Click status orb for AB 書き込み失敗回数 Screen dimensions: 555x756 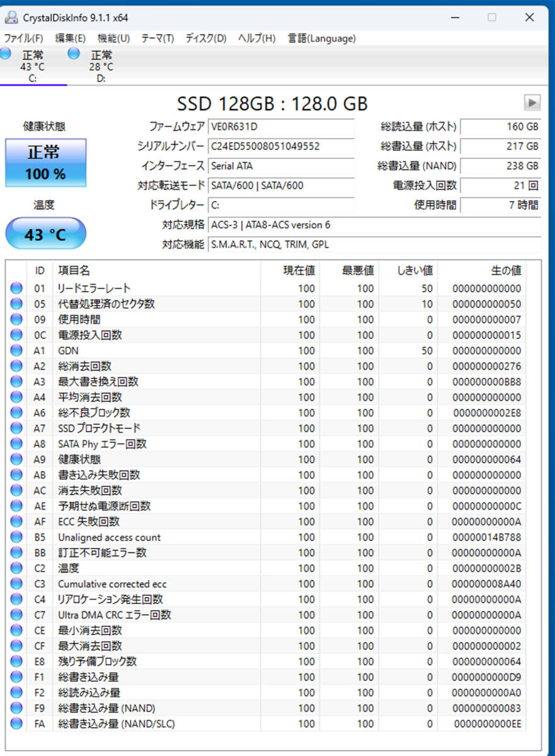coord(16,475)
